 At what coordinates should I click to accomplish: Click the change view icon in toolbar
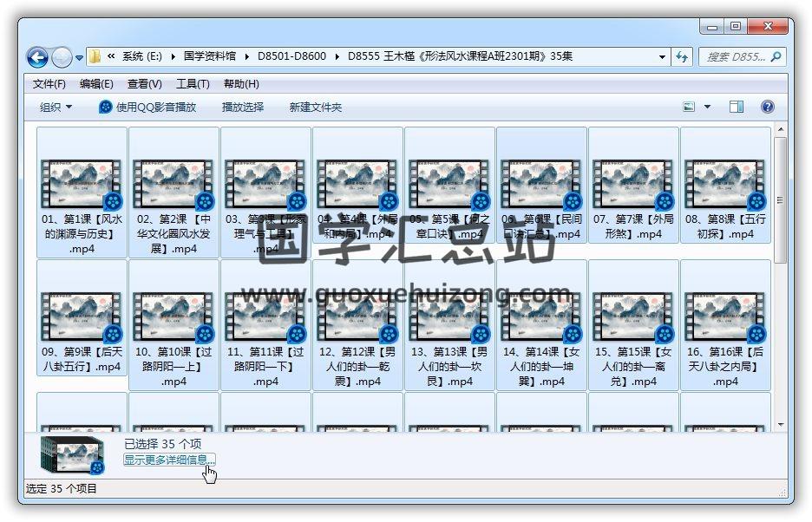click(x=690, y=107)
